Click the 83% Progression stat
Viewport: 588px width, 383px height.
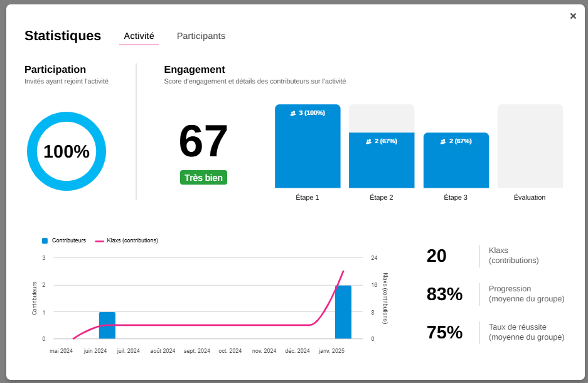444,294
